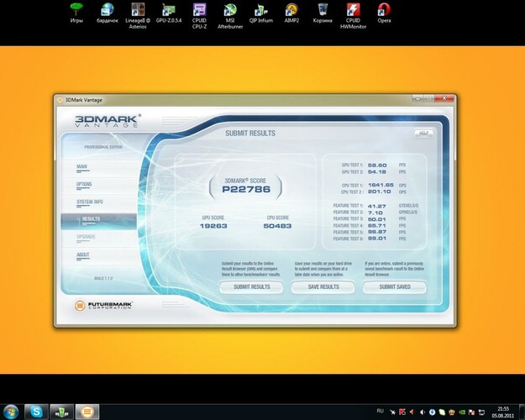Screen dimensions: 525x420
Task: Click the taskbar clock 21:55
Action: pyautogui.click(x=502, y=412)
